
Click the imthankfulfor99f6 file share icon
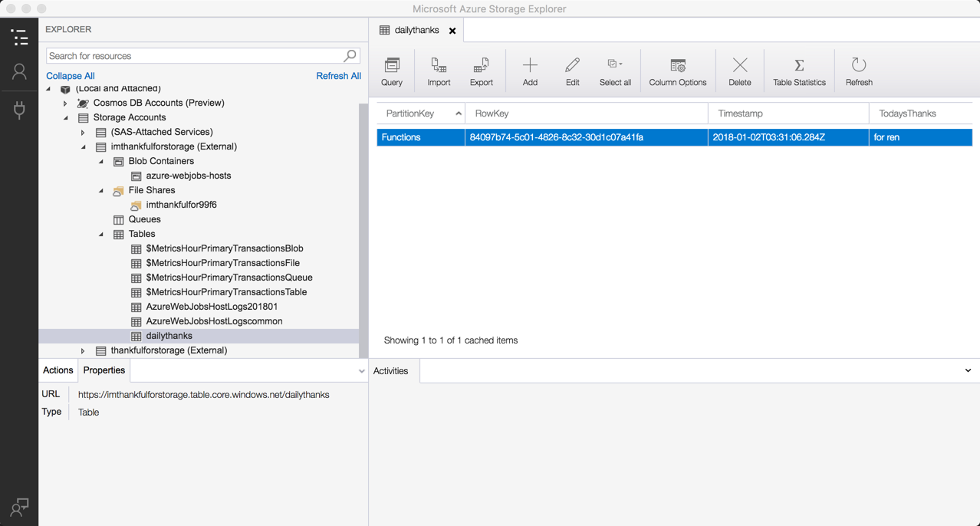click(x=136, y=205)
